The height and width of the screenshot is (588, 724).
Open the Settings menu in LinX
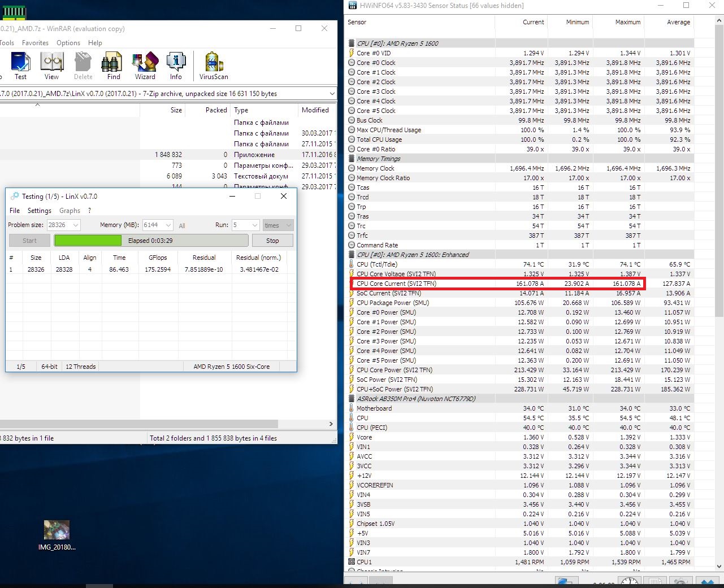click(x=40, y=211)
